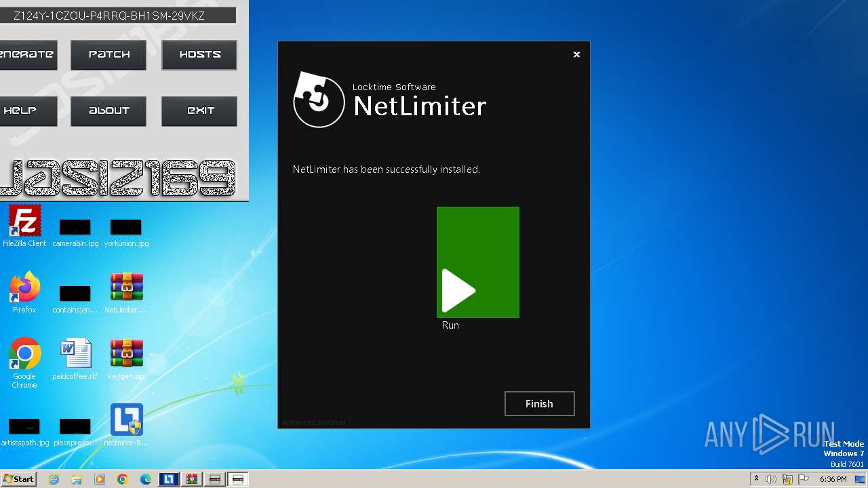Click the Finish button in installer
868x488 pixels.
pyautogui.click(x=540, y=403)
